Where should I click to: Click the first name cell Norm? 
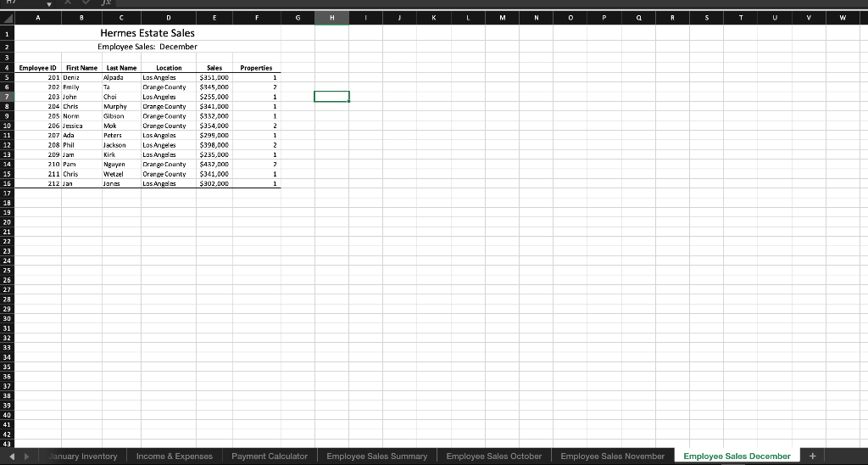pos(81,116)
